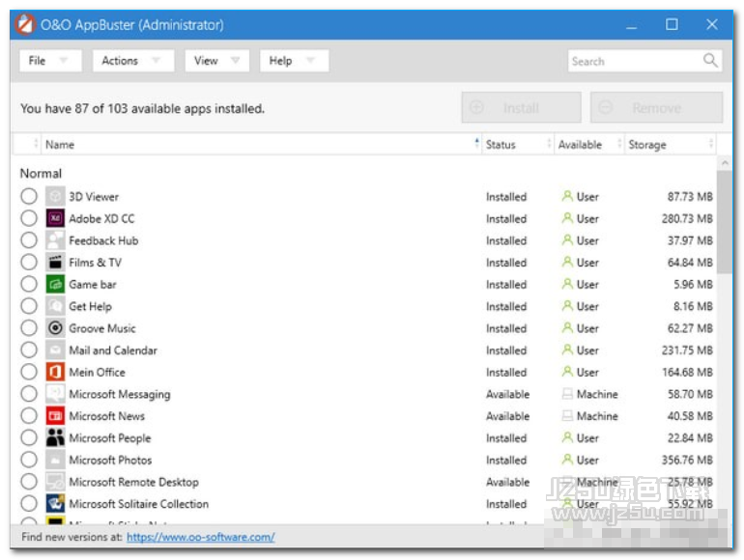
Task: Select the Feedback Hub radio button
Action: (29, 240)
